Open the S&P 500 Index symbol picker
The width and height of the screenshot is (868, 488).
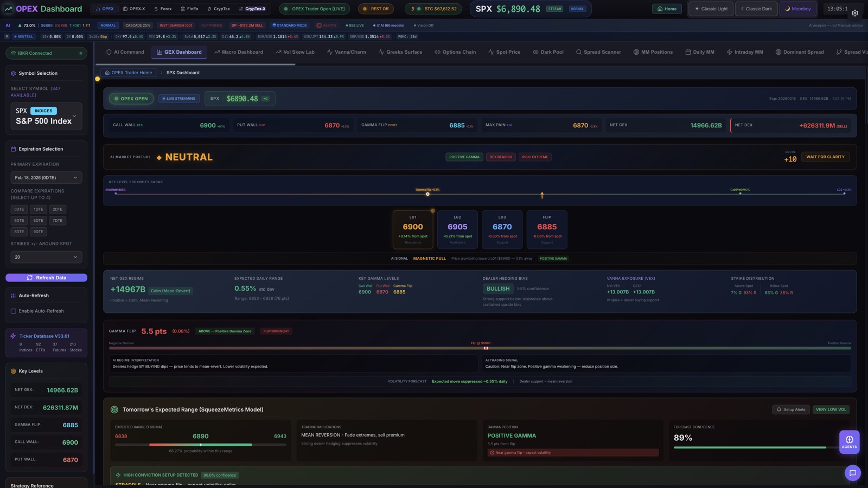pos(46,117)
